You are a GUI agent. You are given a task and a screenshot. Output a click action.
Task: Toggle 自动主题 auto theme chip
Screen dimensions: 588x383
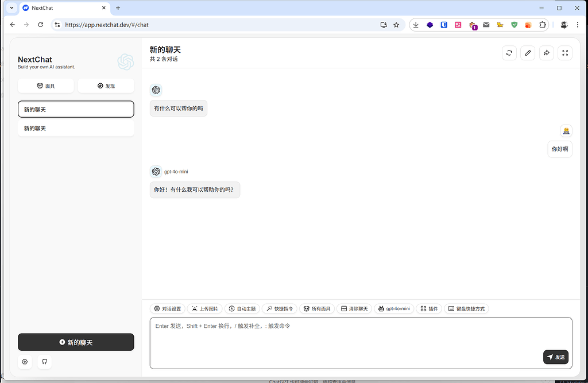(242, 309)
